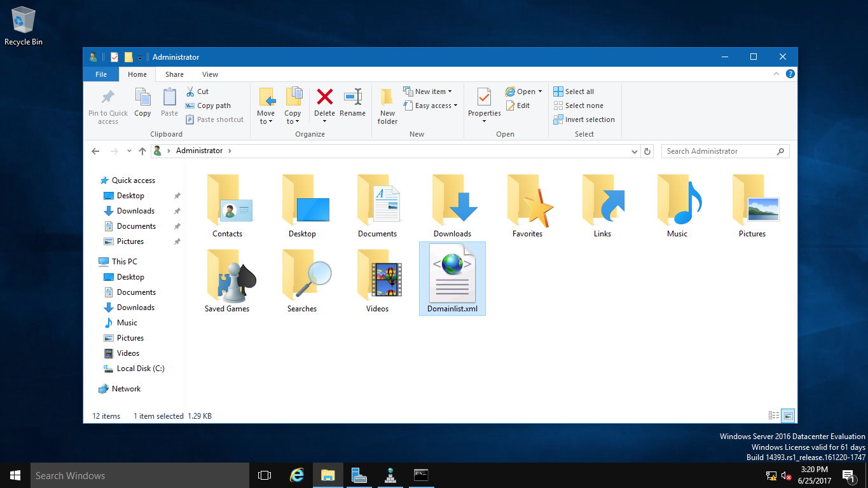This screenshot has height=488, width=868.
Task: Select the Desktop folder in file pane
Action: click(303, 206)
